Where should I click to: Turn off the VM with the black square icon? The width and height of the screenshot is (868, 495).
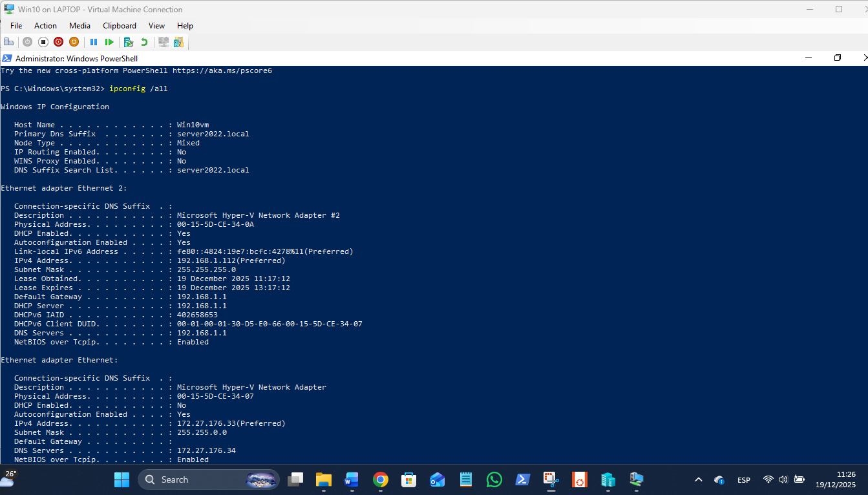[43, 42]
